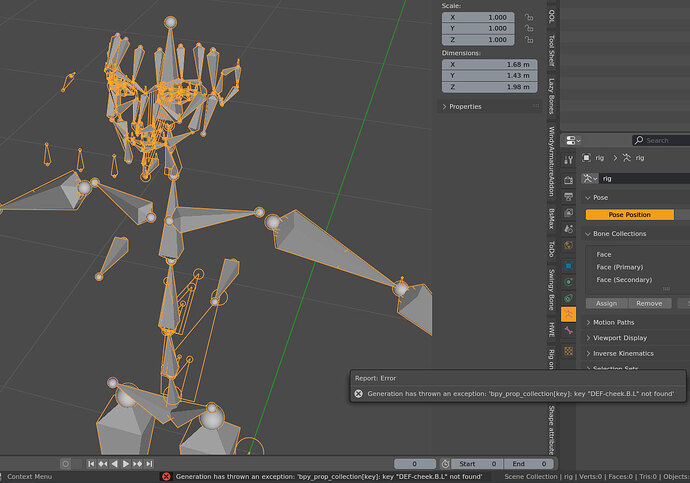This screenshot has width=690, height=483.
Task: Switch to the WindyArmatureAddon sidebar tab
Action: [551, 161]
